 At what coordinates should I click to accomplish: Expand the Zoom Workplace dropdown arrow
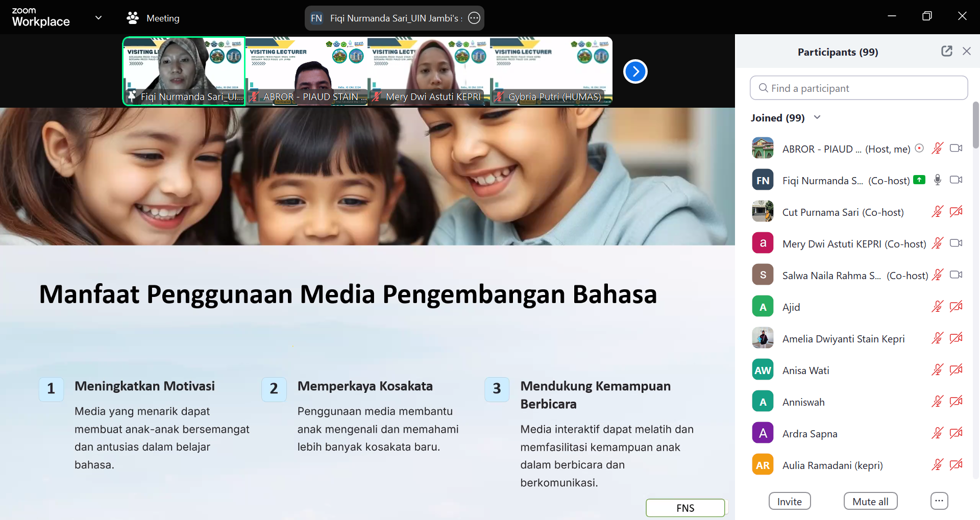click(99, 18)
